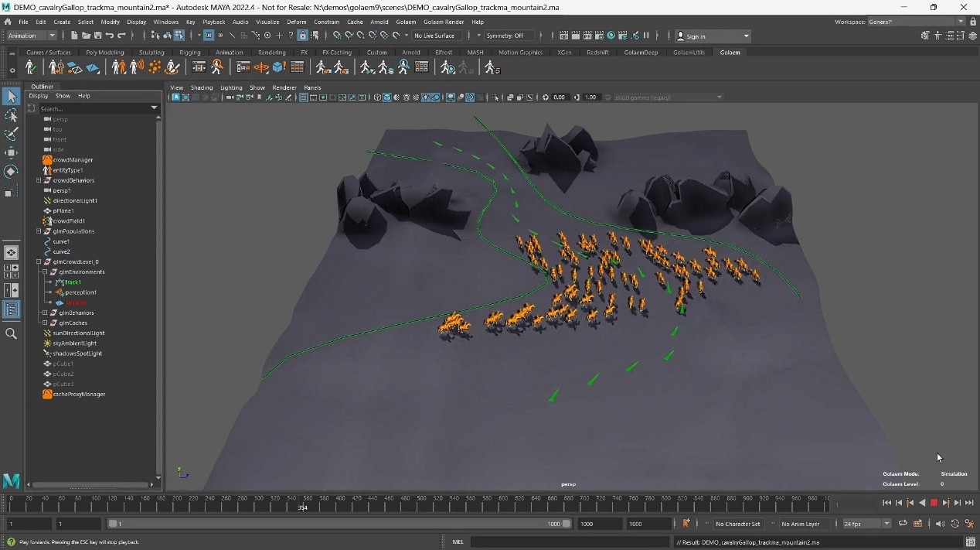Switch to the GolaemUtils shelf tab
980x550 pixels.
(689, 53)
